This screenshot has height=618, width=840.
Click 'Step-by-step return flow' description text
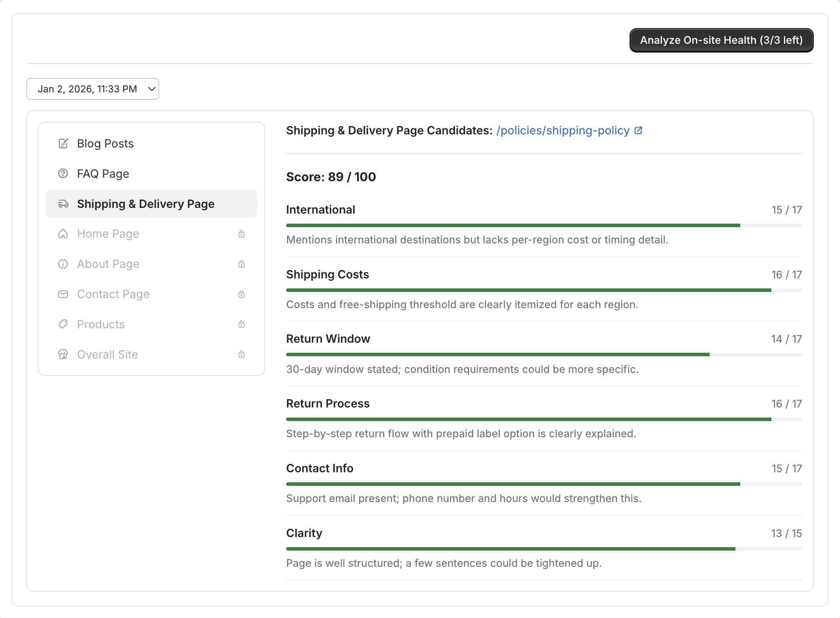click(x=461, y=434)
